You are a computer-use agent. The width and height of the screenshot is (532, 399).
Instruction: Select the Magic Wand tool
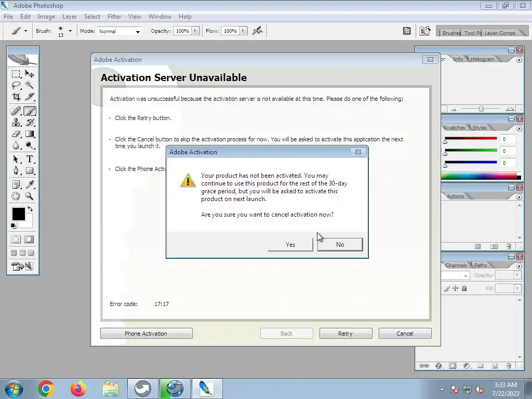pos(30,85)
